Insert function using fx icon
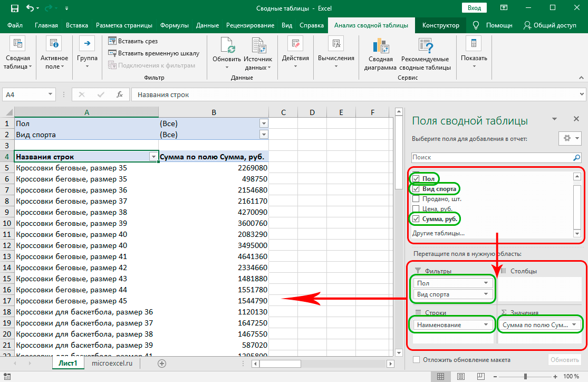 point(120,95)
